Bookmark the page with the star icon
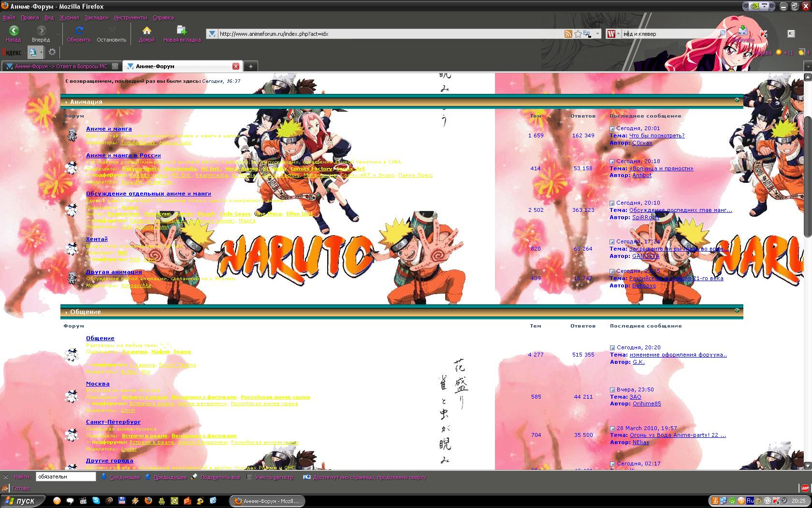Viewport: 812px width, 508px height. pyautogui.click(x=578, y=34)
